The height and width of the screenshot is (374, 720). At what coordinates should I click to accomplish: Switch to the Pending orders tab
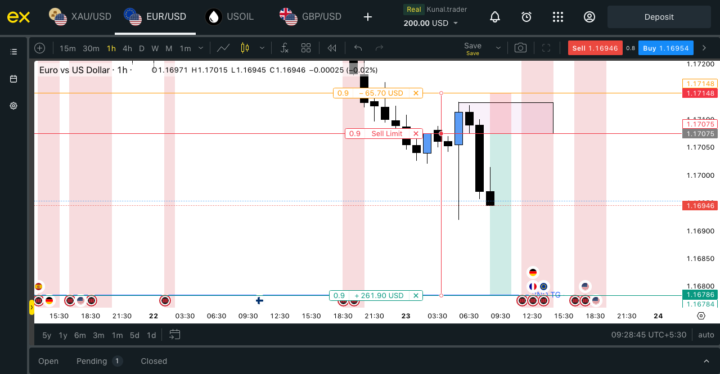pos(99,361)
